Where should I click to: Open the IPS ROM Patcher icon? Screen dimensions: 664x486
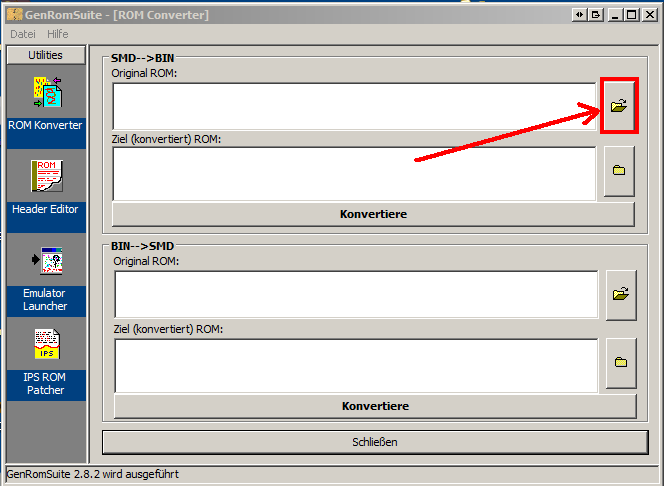point(47,344)
